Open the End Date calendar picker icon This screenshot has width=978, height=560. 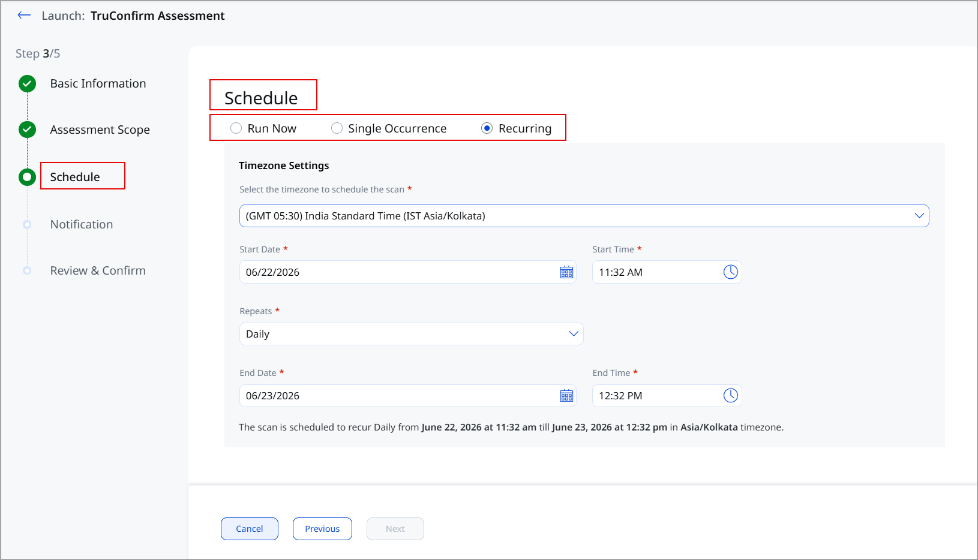(566, 396)
